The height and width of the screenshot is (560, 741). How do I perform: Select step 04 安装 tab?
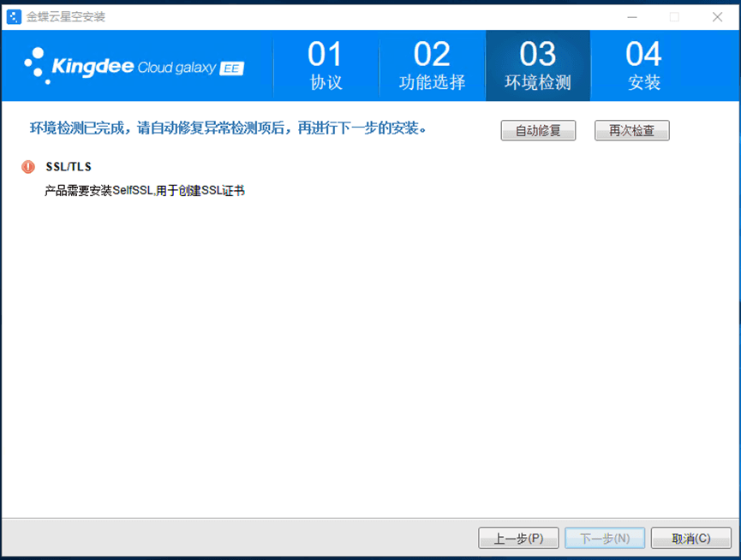(x=643, y=66)
